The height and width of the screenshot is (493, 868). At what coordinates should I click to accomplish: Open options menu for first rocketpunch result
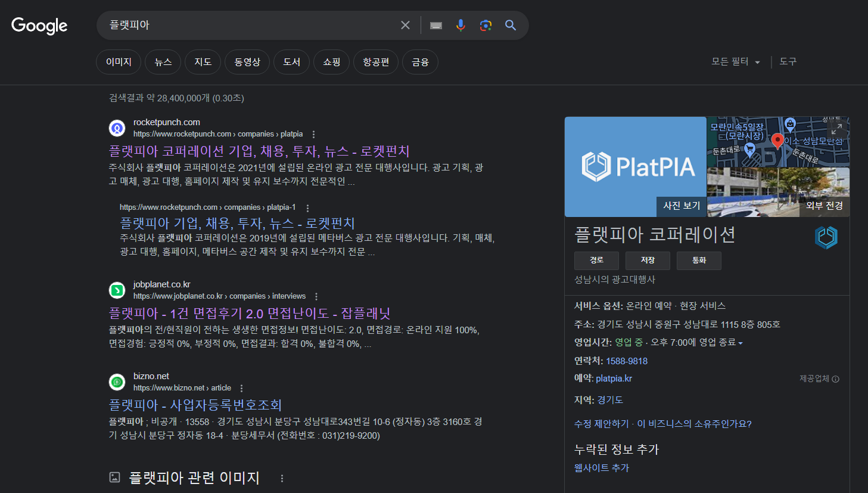(314, 134)
